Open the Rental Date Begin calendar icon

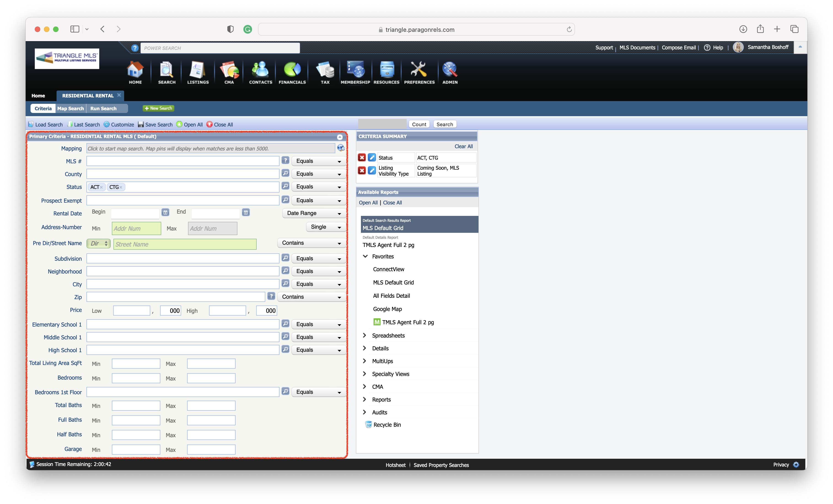tap(165, 212)
